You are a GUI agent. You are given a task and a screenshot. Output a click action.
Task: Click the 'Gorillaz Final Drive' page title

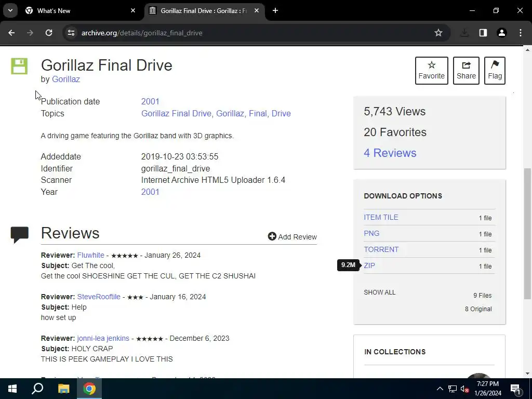[x=107, y=65]
